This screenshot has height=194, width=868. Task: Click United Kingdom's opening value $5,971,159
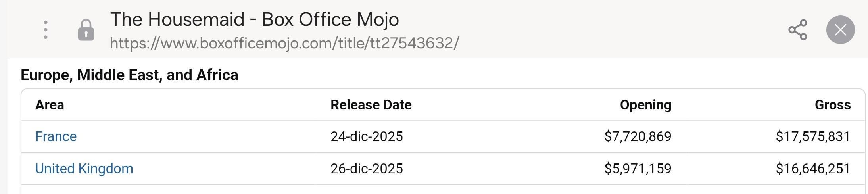[638, 169]
